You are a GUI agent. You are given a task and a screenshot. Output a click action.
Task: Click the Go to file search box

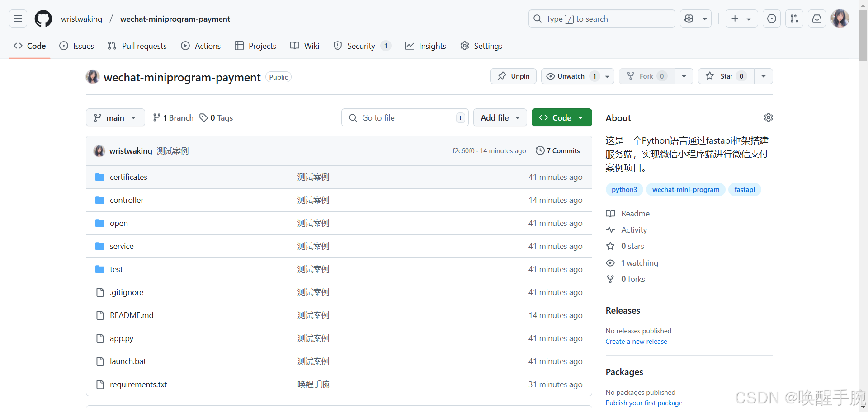[405, 117]
